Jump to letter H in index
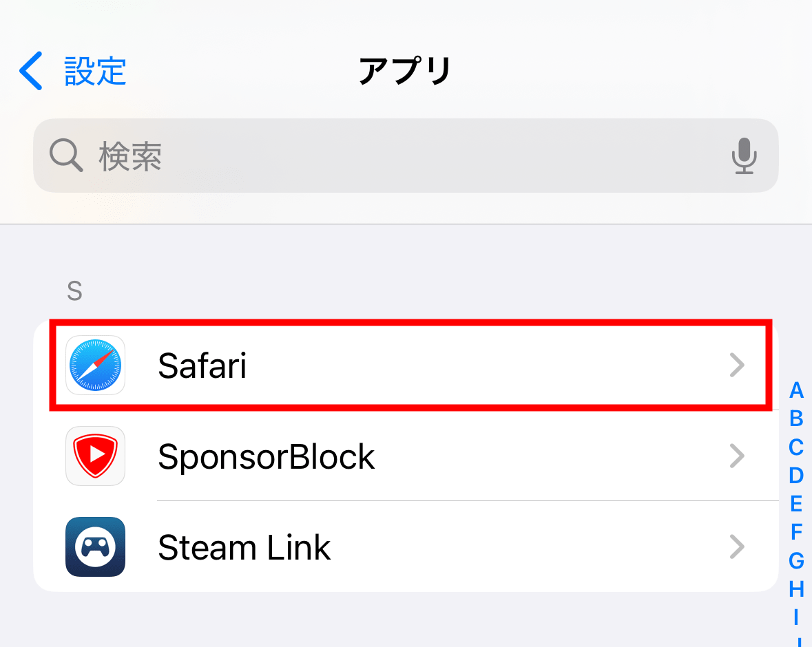The image size is (812, 647). 796,589
